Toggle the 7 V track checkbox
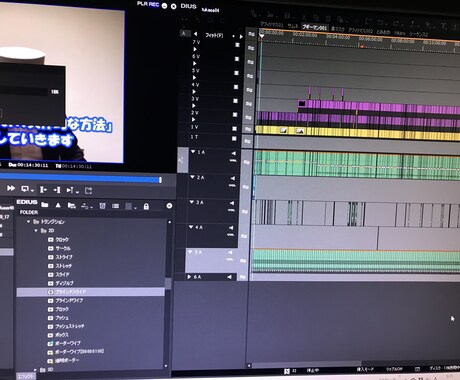This screenshot has height=380, width=460. click(x=237, y=45)
